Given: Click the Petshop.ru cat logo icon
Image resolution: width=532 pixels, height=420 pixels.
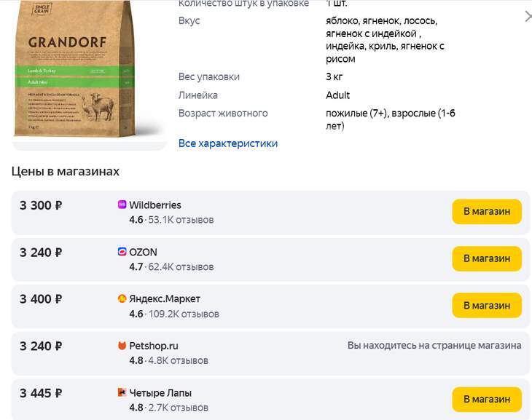Looking at the screenshot, I should point(122,346).
